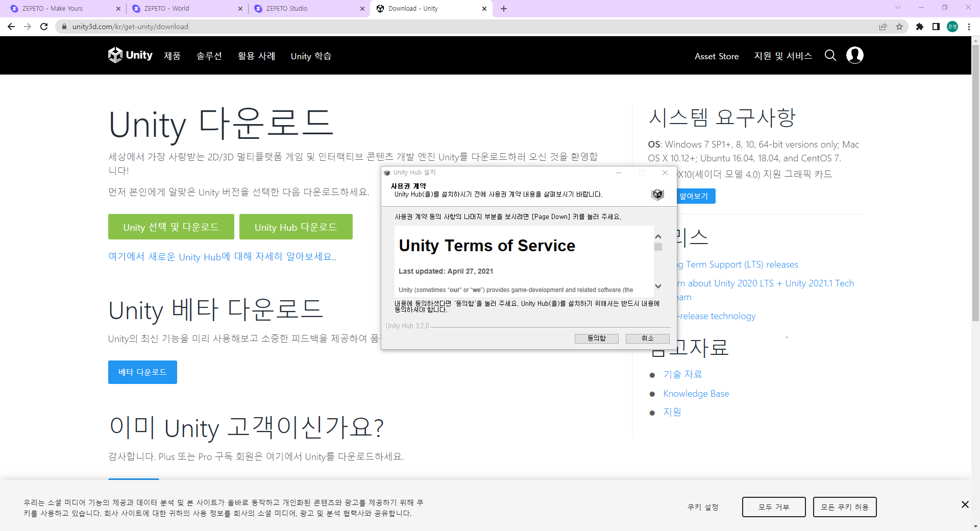Viewport: 980px width, 531px height.
Task: Open the 솔루션 navigation menu
Action: (x=209, y=56)
